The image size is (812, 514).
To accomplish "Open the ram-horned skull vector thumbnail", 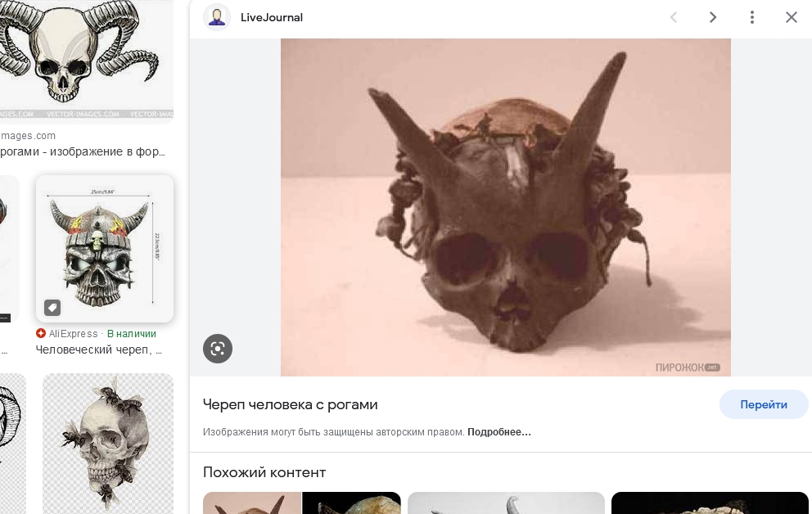I will click(87, 60).
